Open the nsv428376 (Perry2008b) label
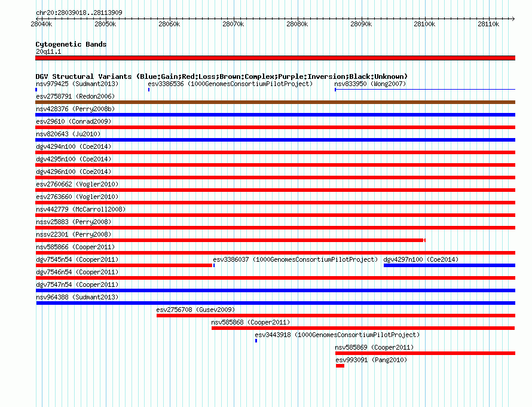Image resolution: width=532 pixels, height=407 pixels. [x=75, y=109]
